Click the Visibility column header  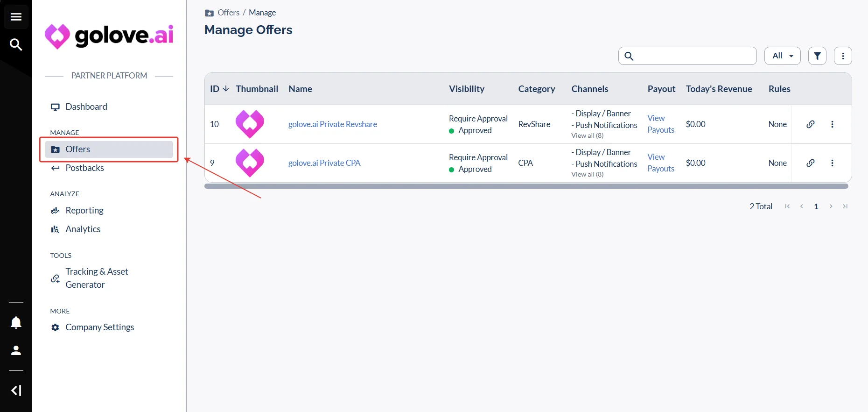tap(467, 89)
